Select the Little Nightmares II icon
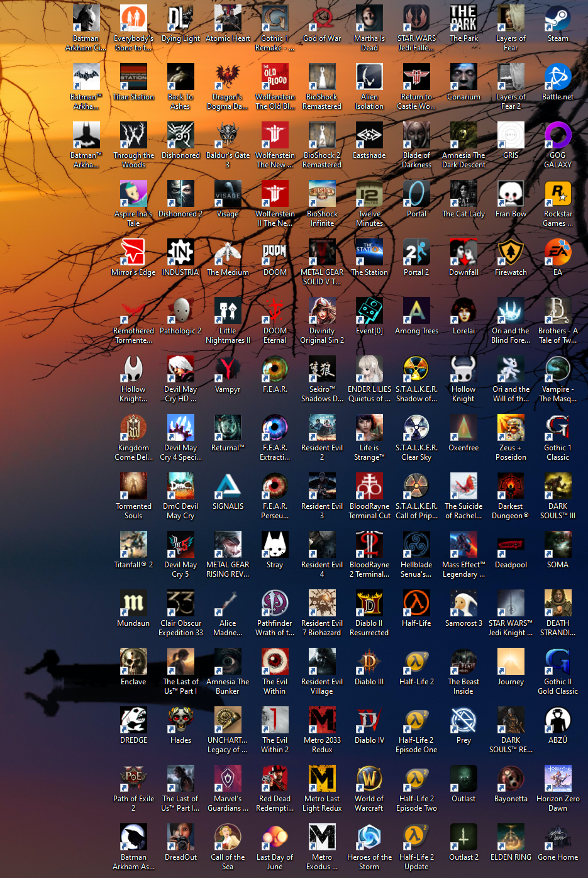The height and width of the screenshot is (878, 588). [x=228, y=311]
